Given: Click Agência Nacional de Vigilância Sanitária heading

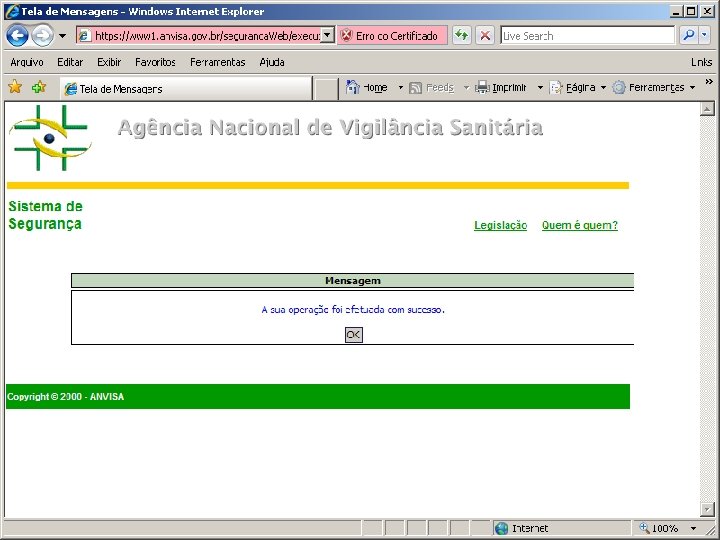Looking at the screenshot, I should (x=330, y=128).
